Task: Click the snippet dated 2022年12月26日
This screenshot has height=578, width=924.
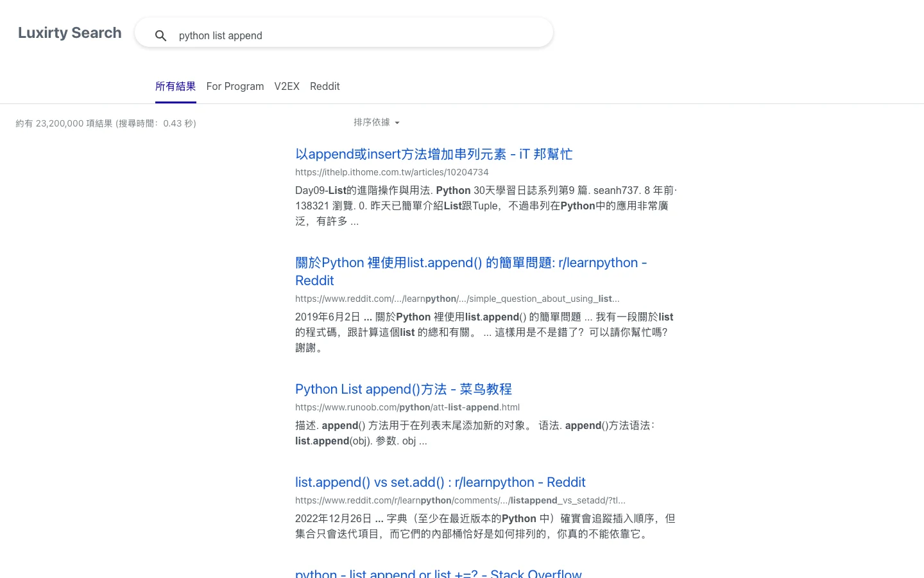Action: tap(485, 526)
